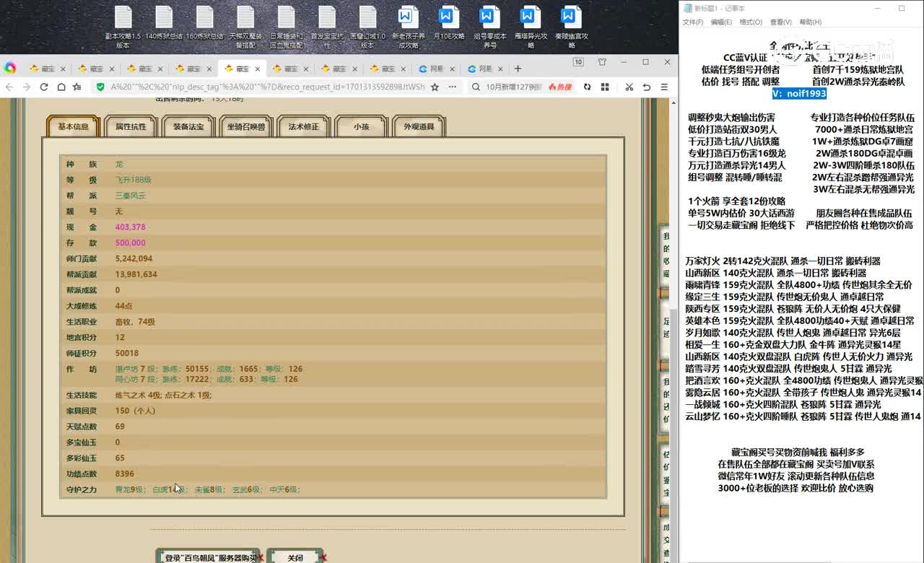The width and height of the screenshot is (924, 563).
Task: Click the 功绩点数 value 8396
Action: 124,473
